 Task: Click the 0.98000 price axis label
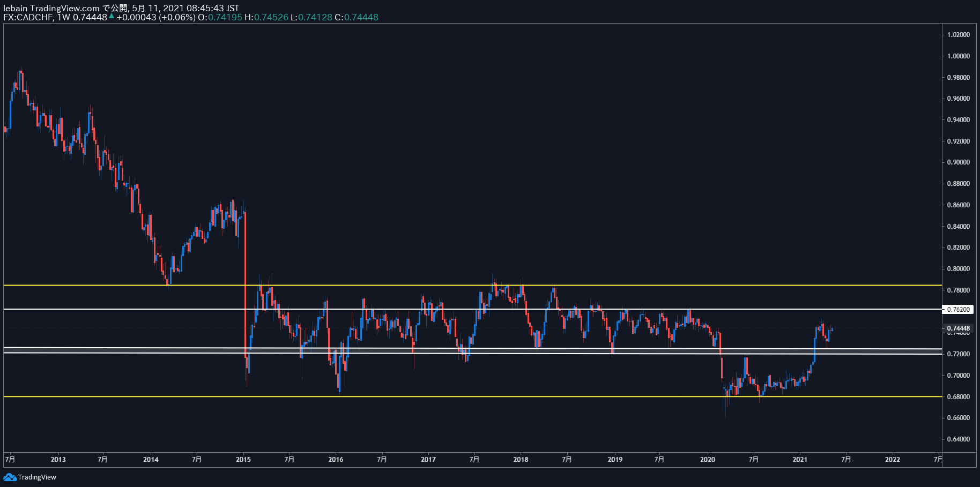coord(959,78)
